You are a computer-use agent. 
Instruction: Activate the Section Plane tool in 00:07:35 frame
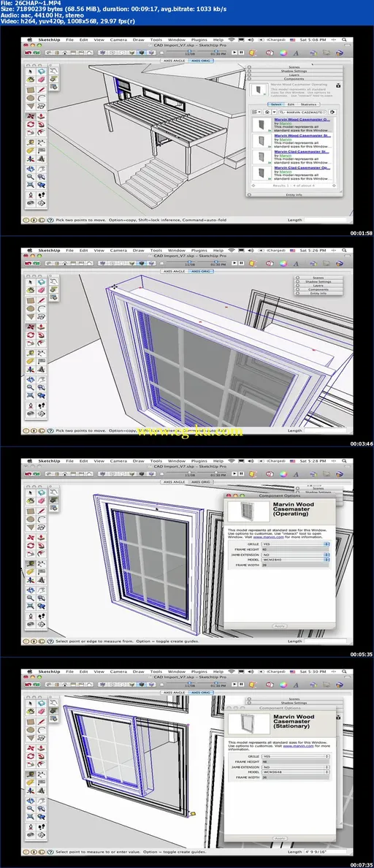click(x=42, y=834)
